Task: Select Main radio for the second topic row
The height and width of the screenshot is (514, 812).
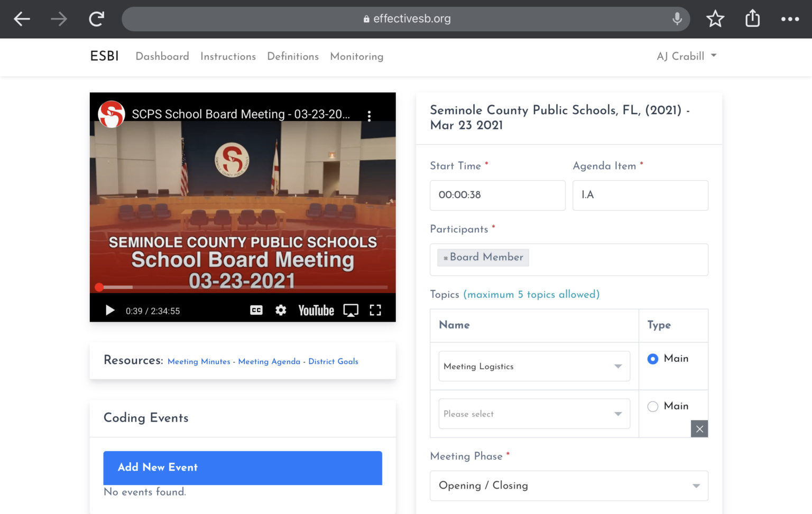Action: [653, 406]
